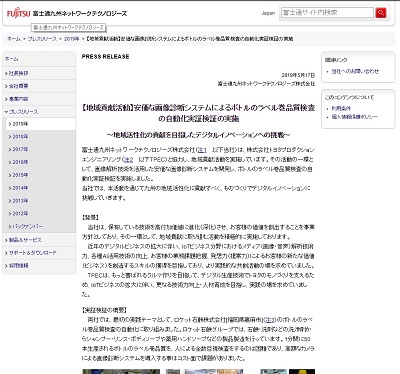Open 2019年 in the breadcrumb trail
Viewport: 400px width, 374px height.
point(72,39)
